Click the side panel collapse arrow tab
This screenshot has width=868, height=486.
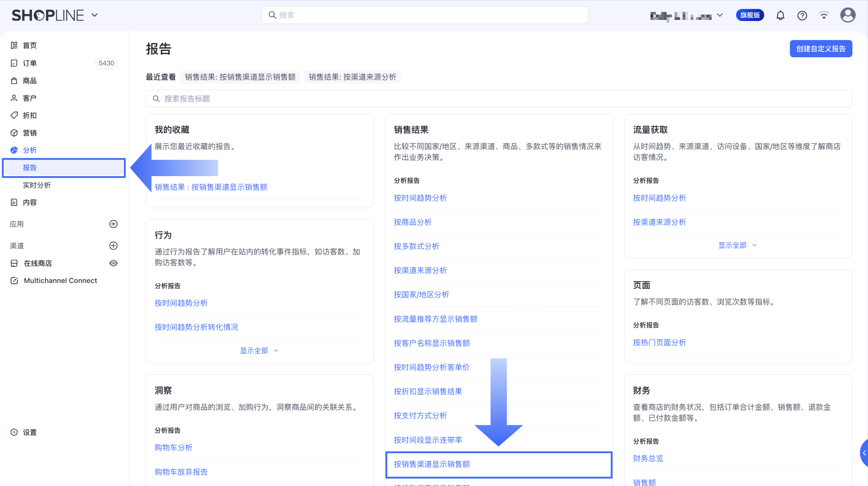tap(864, 453)
